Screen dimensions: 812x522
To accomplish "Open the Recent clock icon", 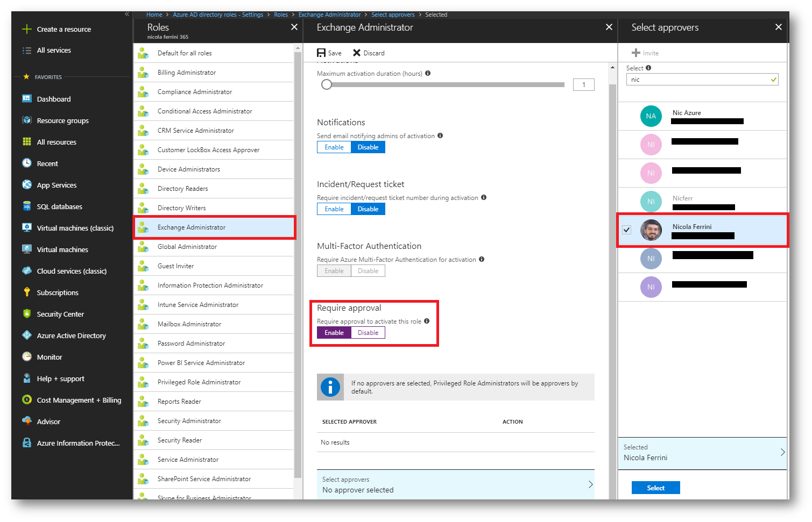I will point(26,163).
